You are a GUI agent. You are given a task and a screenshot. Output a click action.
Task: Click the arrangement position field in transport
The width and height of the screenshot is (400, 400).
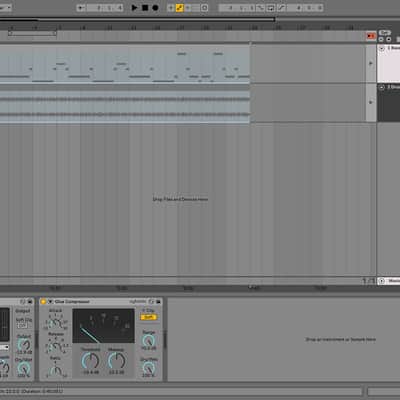tap(105, 8)
